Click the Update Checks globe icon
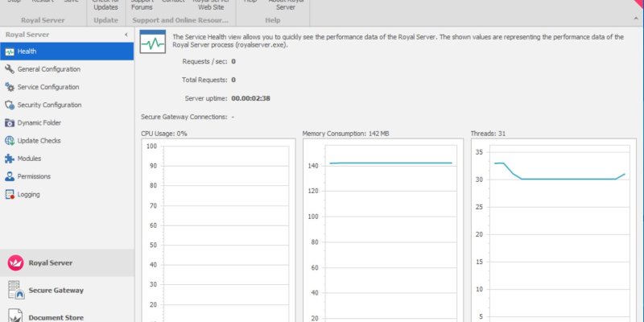 (x=10, y=141)
